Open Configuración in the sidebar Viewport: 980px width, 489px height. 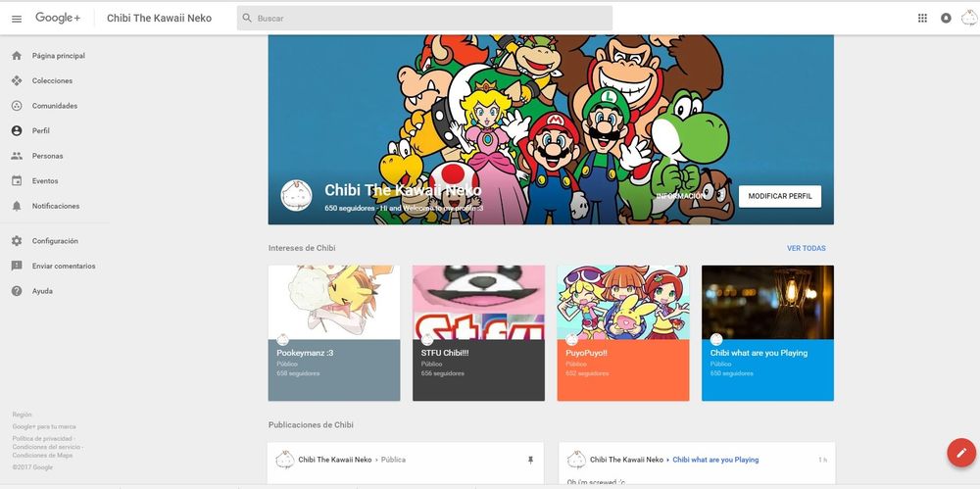55,241
